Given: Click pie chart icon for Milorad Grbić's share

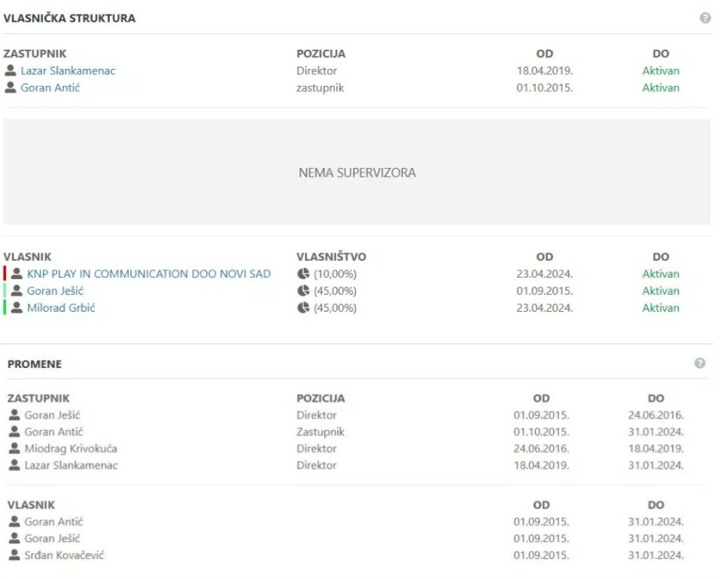Looking at the screenshot, I should (303, 308).
